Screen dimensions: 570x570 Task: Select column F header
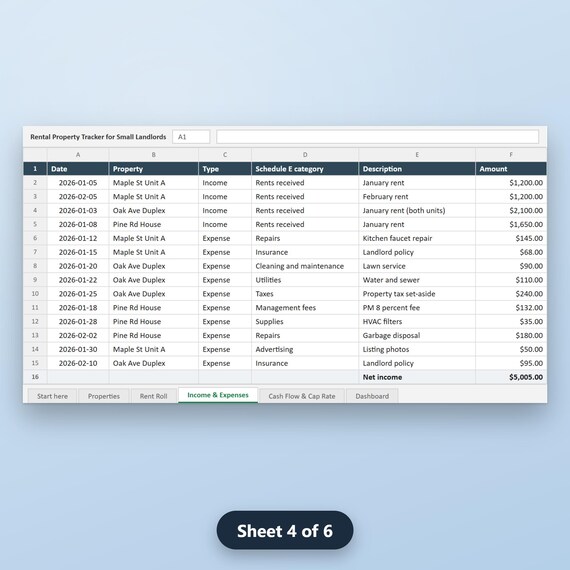[x=511, y=155]
